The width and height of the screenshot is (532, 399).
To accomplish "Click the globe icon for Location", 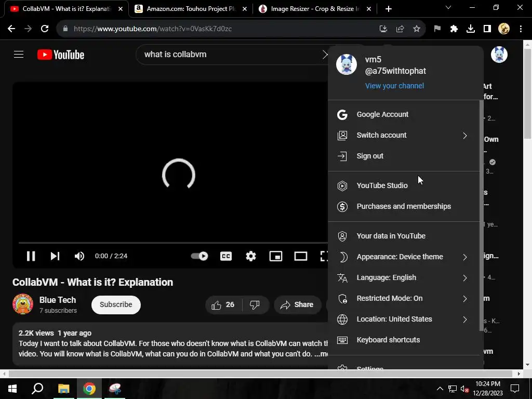I will [342, 320].
